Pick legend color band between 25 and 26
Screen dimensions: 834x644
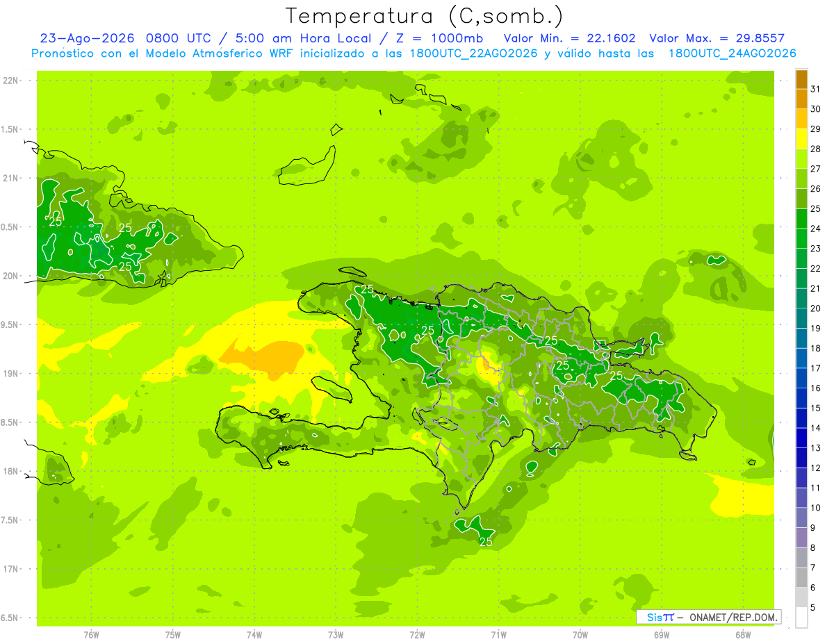[801, 199]
